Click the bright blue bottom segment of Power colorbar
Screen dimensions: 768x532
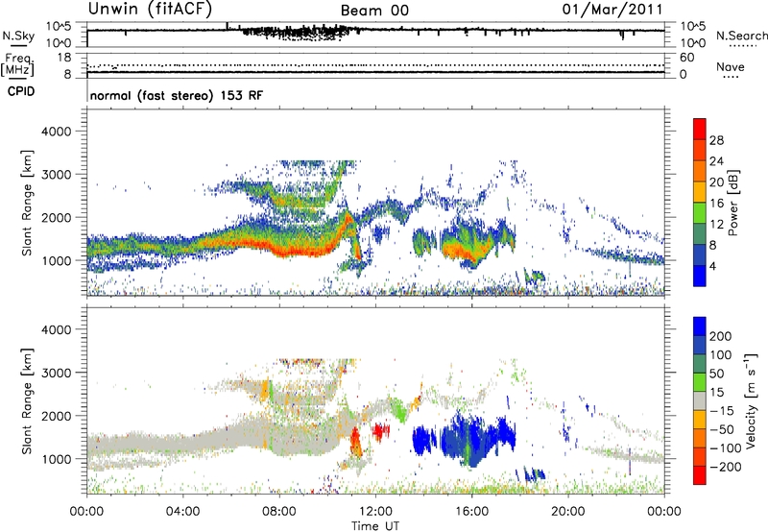tap(700, 277)
